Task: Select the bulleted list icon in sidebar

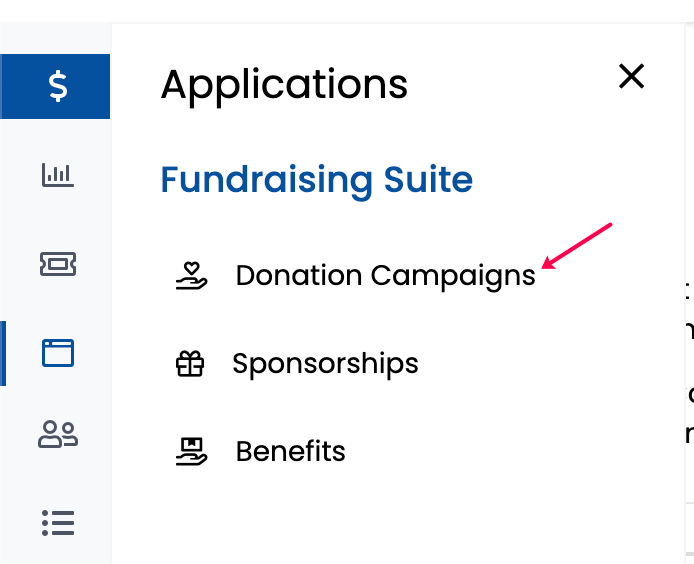Action: pos(58,523)
